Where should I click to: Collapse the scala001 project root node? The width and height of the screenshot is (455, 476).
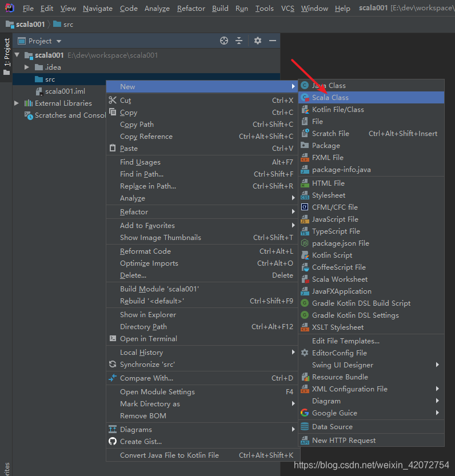17,55
